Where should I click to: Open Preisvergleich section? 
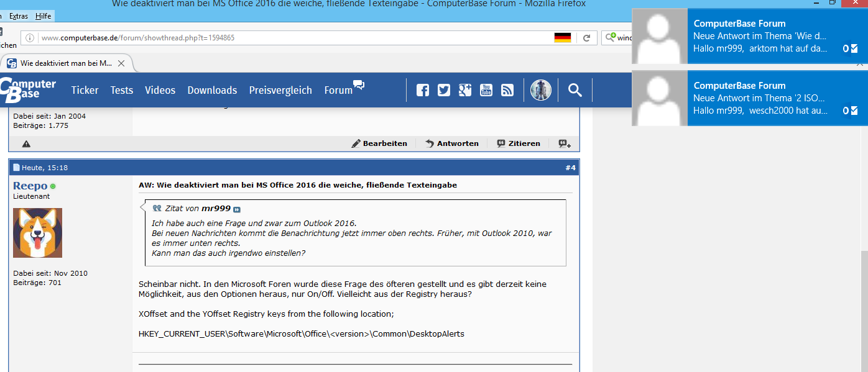[280, 90]
